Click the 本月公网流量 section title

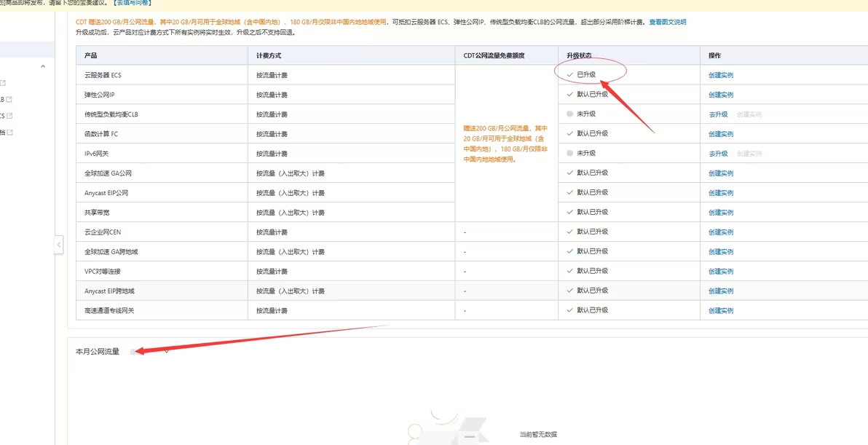pos(98,352)
